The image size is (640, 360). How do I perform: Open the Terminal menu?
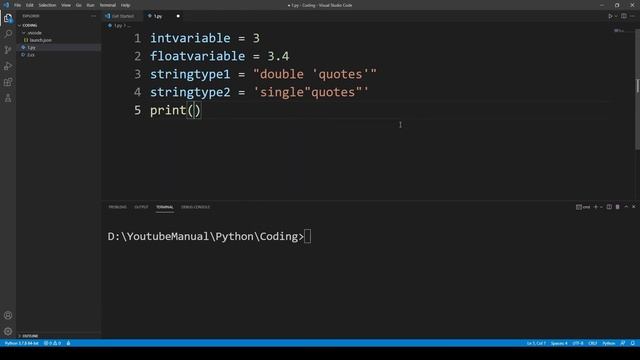108,5
